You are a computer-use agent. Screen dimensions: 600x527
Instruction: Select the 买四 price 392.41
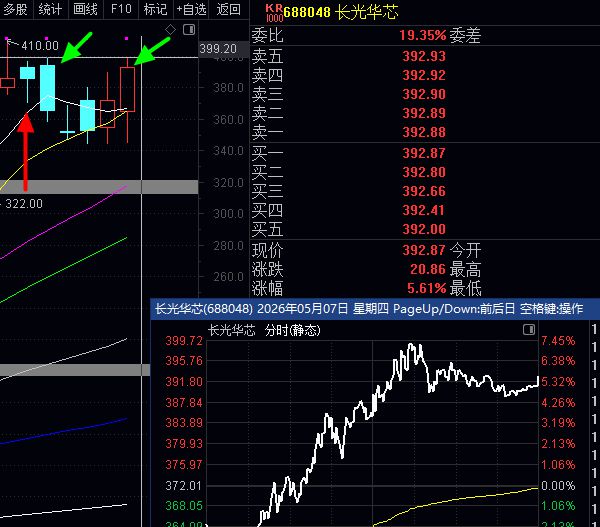coord(424,210)
